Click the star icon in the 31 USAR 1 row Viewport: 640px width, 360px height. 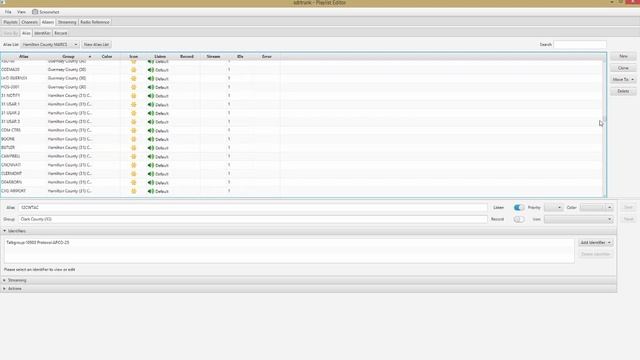(x=133, y=104)
